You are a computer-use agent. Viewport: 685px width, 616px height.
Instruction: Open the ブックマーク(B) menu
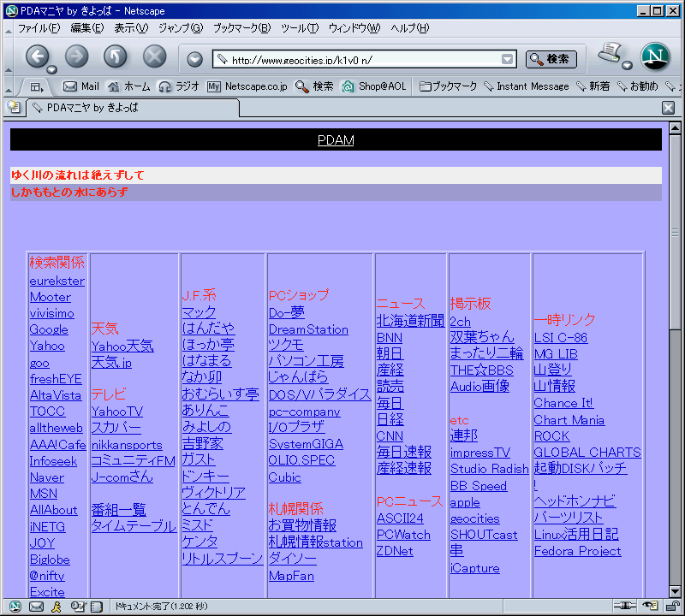242,28
